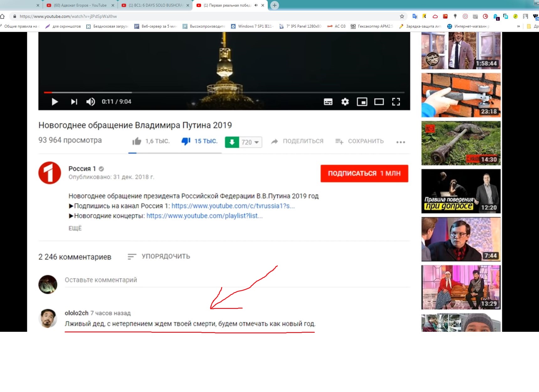Open the playlist link for Новогодние концерты
The height and width of the screenshot is (392, 539).
pyautogui.click(x=204, y=216)
